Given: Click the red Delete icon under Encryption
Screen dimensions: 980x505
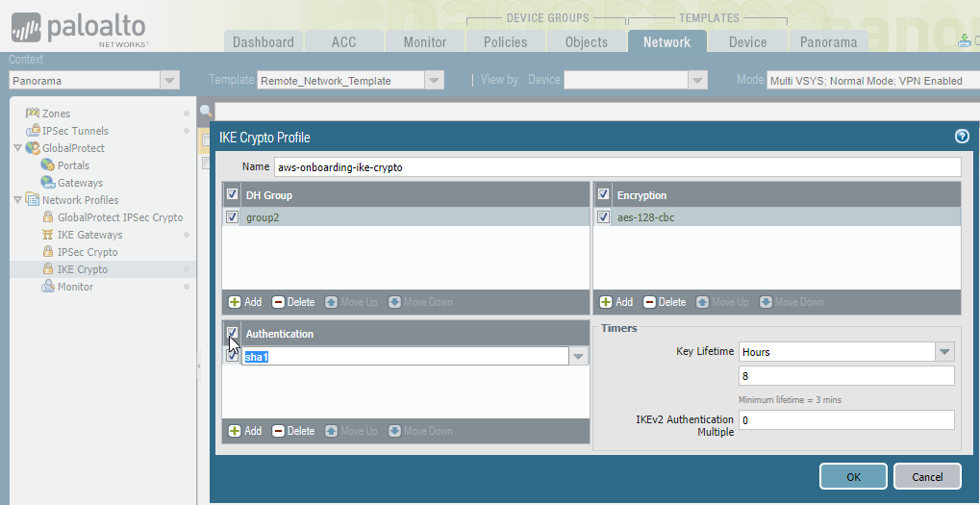Looking at the screenshot, I should point(649,302).
